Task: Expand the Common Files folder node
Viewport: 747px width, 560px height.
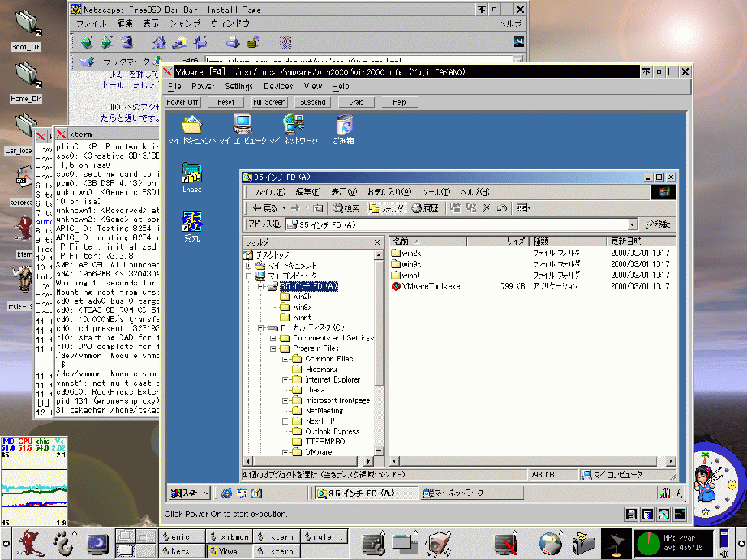Action: (285, 359)
